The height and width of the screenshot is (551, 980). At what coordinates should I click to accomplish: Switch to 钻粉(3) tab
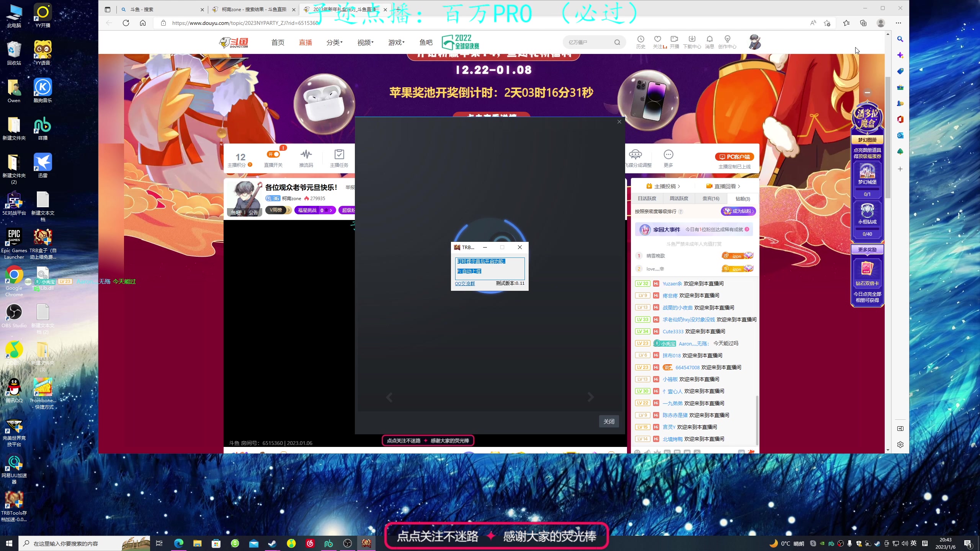pos(743,199)
